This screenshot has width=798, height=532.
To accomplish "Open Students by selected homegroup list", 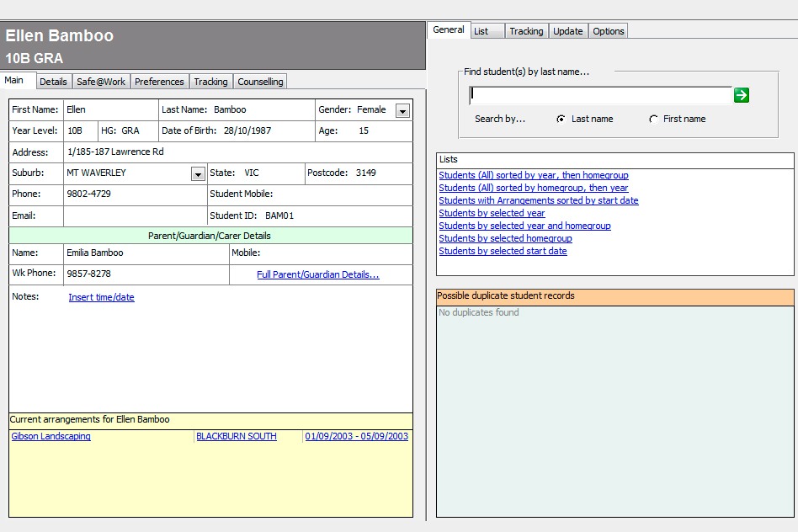I will click(505, 238).
